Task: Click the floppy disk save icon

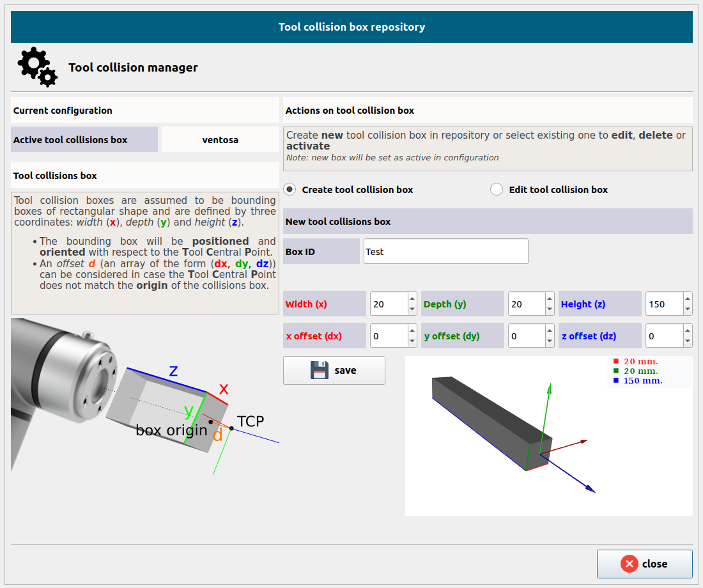Action: tap(319, 370)
